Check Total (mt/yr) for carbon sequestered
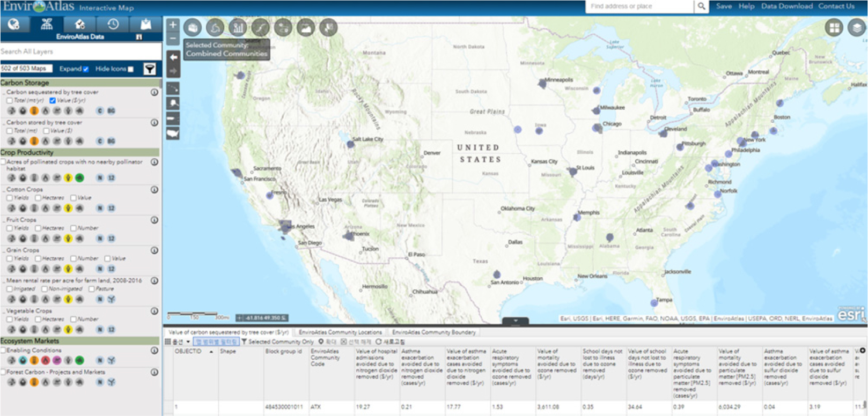This screenshot has width=868, height=416. 10,100
